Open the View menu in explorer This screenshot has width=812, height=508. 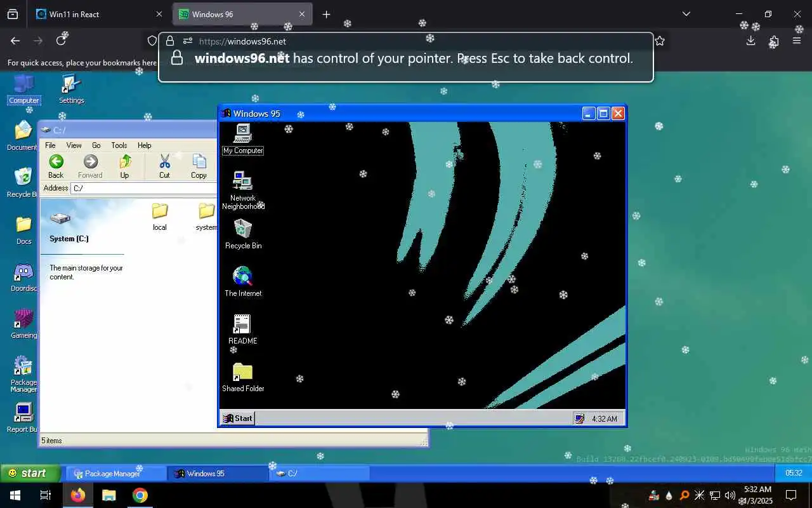pos(74,145)
